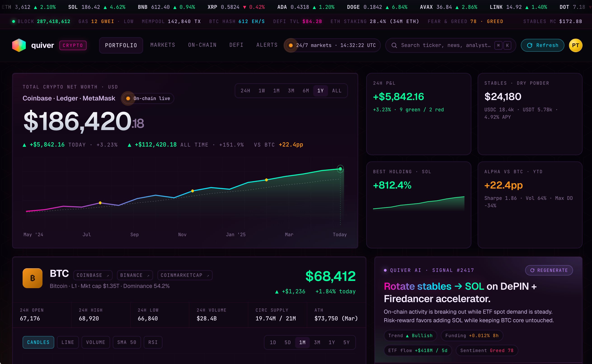
Task: Click the XRP red down-arrow indicator
Action: [x=244, y=7]
